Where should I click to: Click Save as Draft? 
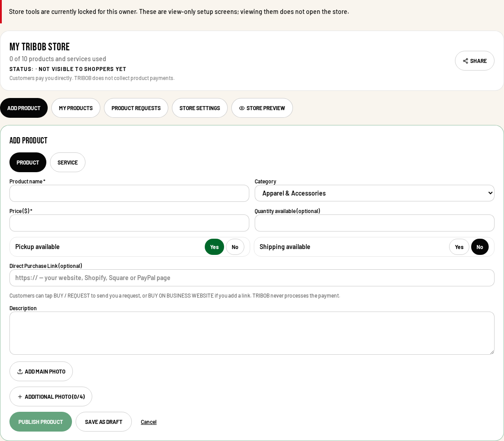(103, 422)
